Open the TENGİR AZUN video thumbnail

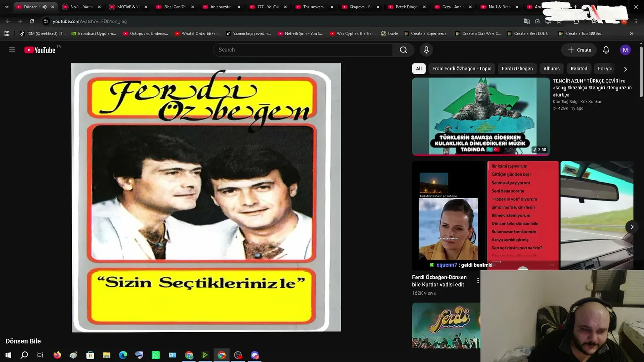481,117
